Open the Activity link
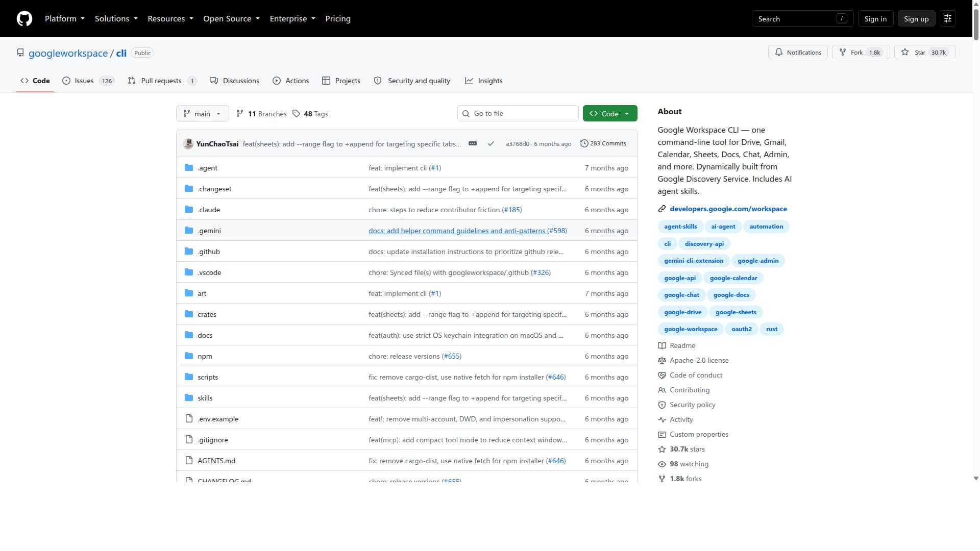Image resolution: width=980 pixels, height=551 pixels. coord(676,420)
